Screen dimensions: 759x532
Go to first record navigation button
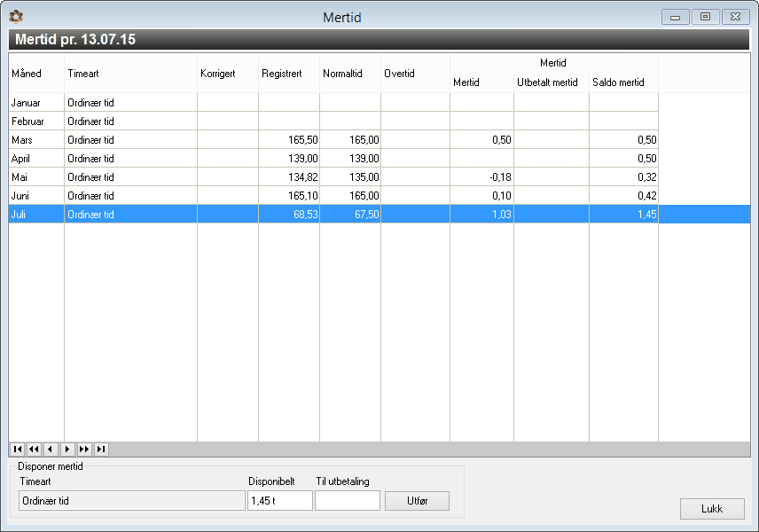point(18,450)
